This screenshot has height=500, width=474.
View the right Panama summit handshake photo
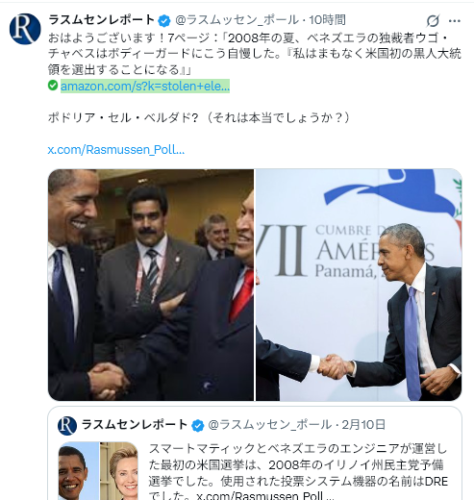coord(359,285)
